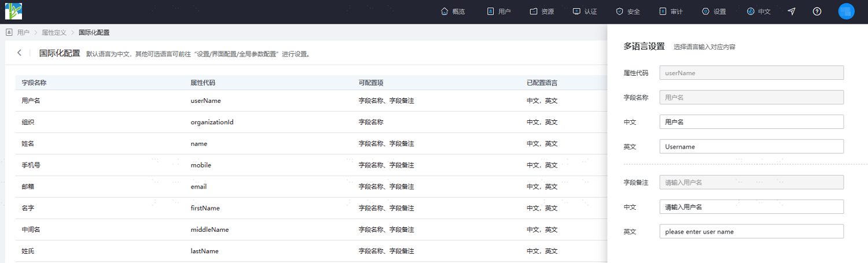This screenshot has width=868, height=263.
Task: Click the globe language icon
Action: point(751,12)
